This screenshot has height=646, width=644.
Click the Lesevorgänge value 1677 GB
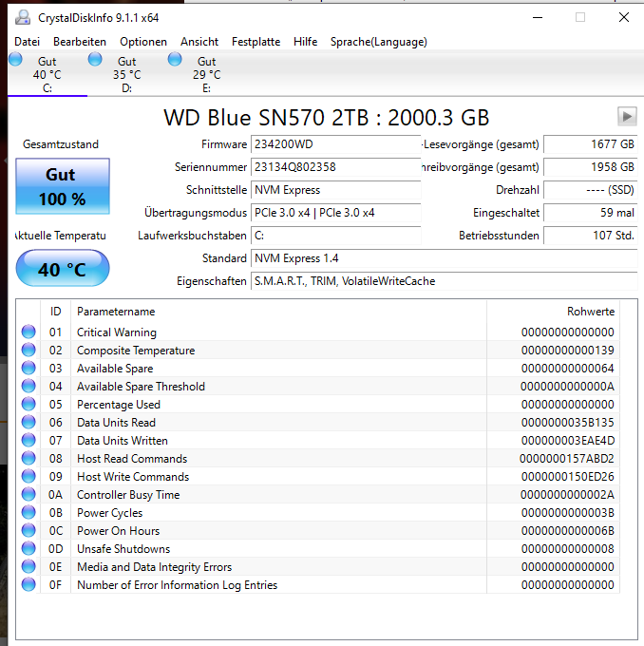coord(591,144)
